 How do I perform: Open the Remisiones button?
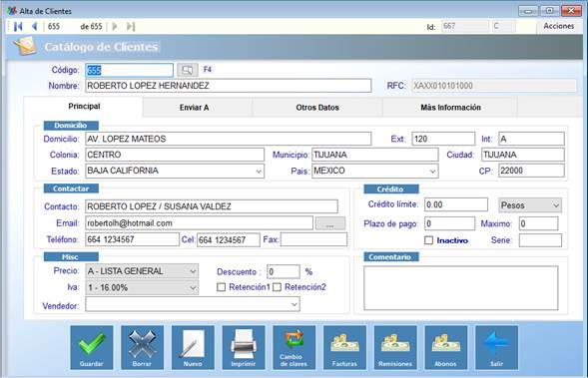[x=395, y=347]
